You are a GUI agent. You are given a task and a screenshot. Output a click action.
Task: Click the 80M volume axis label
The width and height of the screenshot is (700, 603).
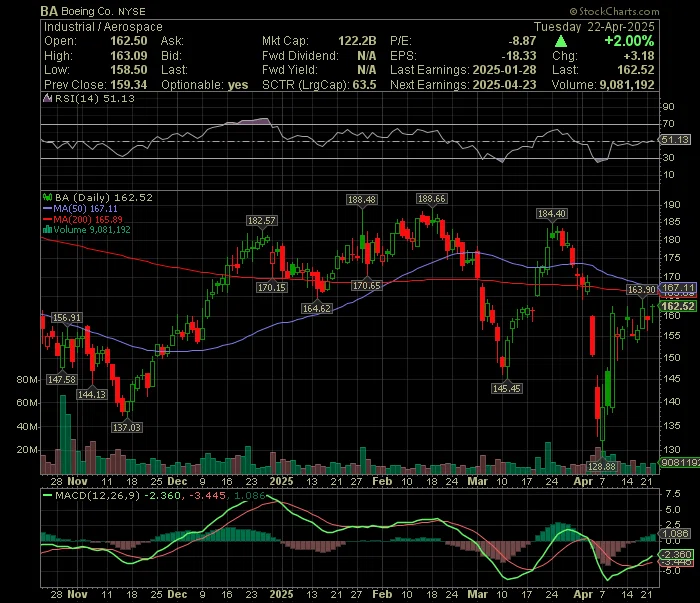coord(27,380)
